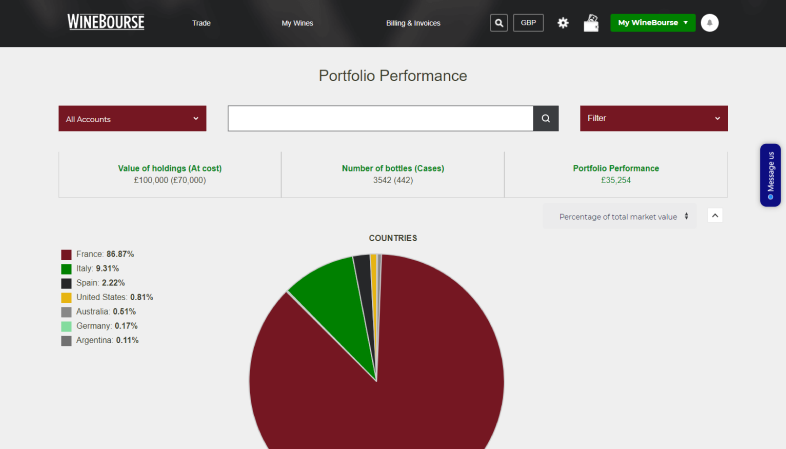The height and width of the screenshot is (449, 786).
Task: Click the 'Australia: 0.51%' legend label
Action: coord(106,312)
